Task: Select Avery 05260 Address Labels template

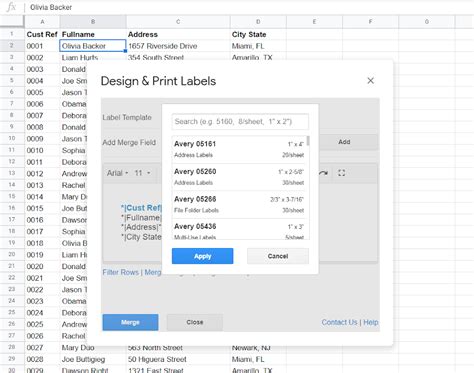Action: (239, 177)
